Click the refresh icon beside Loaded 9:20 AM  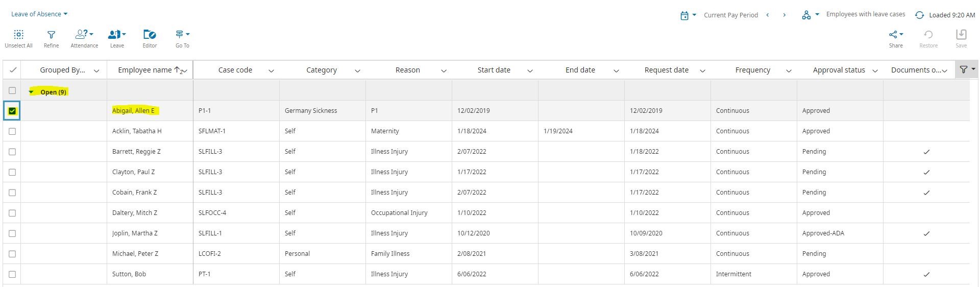(919, 15)
